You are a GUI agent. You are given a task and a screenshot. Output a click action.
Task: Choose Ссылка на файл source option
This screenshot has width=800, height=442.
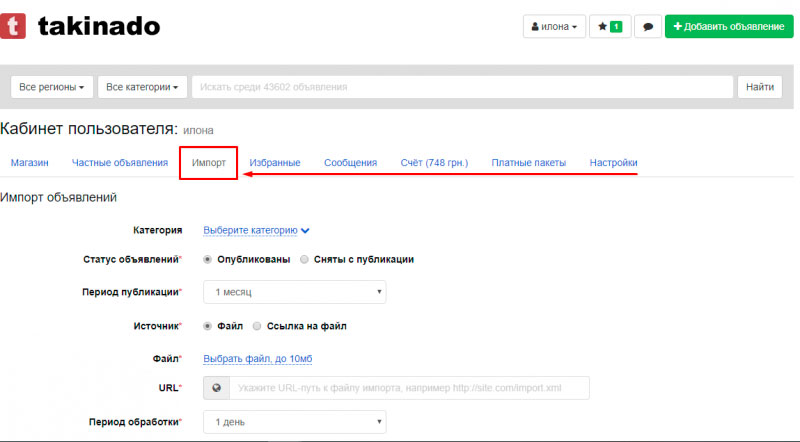pyautogui.click(x=257, y=326)
